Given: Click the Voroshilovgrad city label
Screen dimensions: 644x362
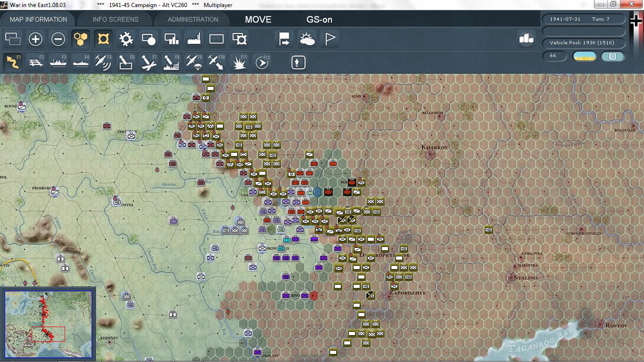Looking at the screenshot, I should coord(584,233).
